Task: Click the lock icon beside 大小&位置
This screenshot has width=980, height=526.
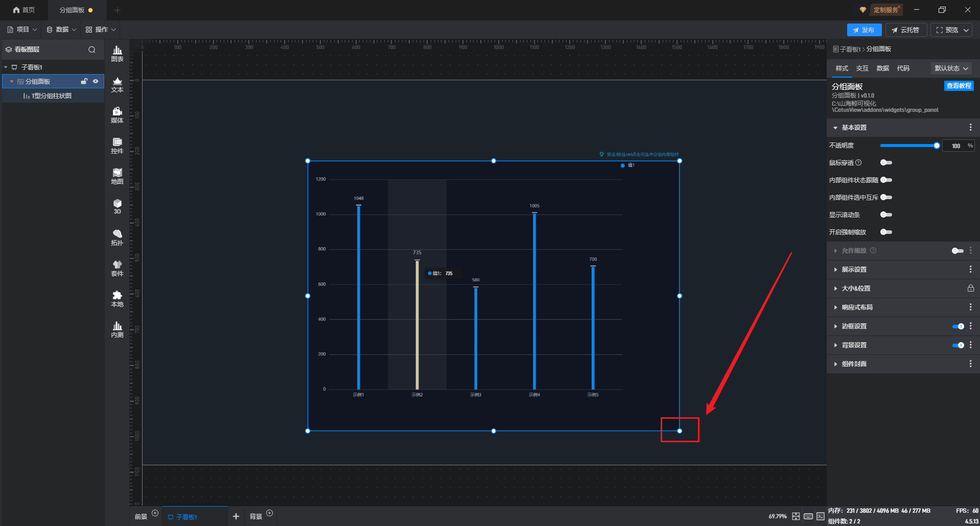Action: 970,289
